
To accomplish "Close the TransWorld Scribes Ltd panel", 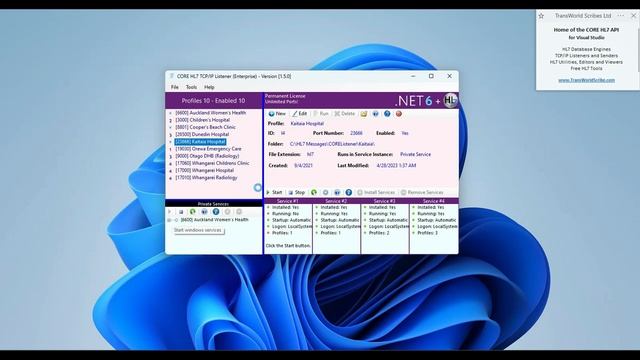I will (x=633, y=16).
